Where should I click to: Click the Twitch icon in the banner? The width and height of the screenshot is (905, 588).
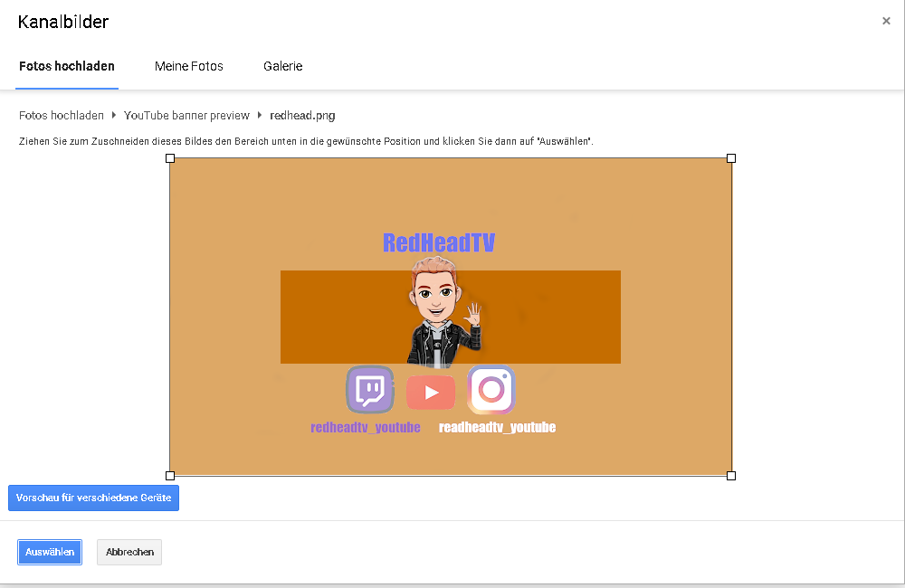pyautogui.click(x=369, y=390)
